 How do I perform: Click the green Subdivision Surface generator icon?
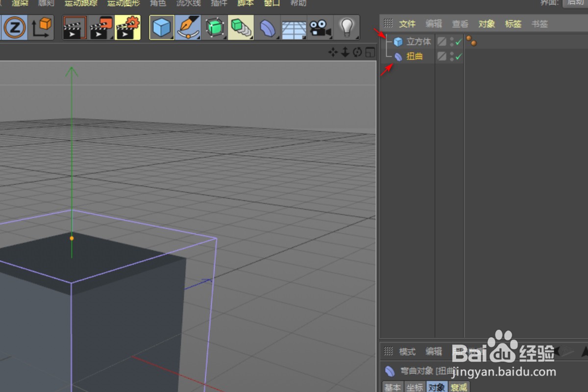pyautogui.click(x=214, y=27)
